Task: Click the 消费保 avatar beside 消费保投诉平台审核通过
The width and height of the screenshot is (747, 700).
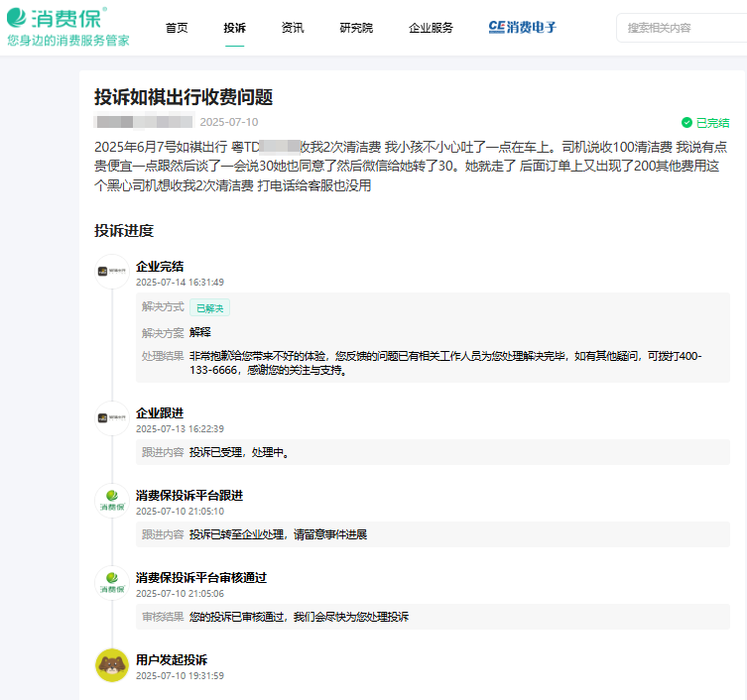Action: pos(112,583)
